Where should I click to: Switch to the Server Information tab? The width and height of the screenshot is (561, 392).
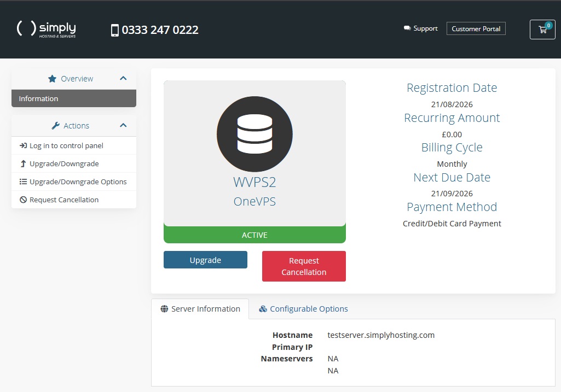point(200,309)
